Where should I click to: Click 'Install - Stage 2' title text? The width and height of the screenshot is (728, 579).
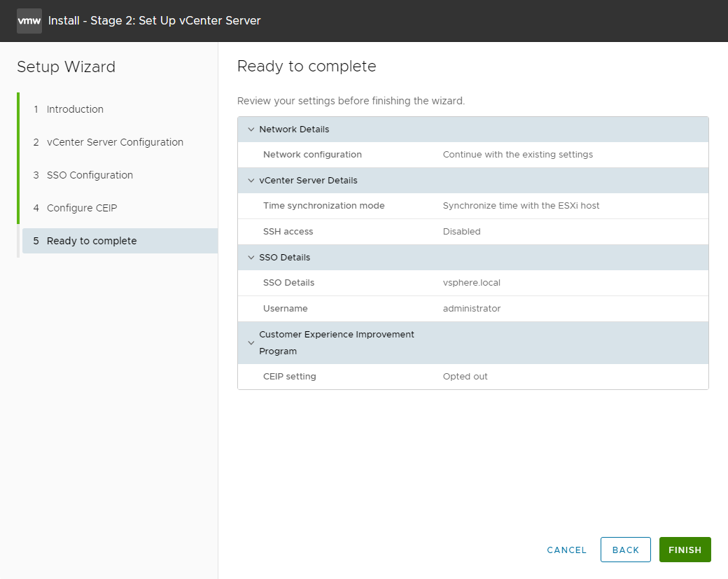(x=154, y=21)
